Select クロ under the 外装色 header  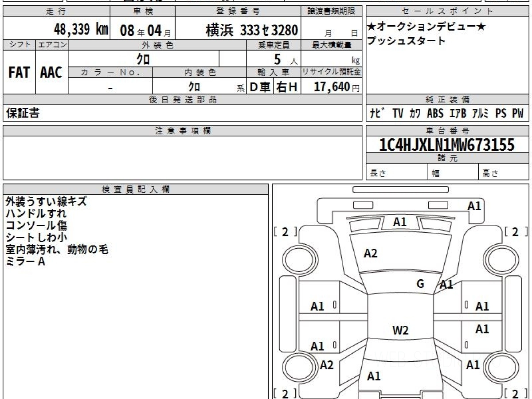pos(143,59)
